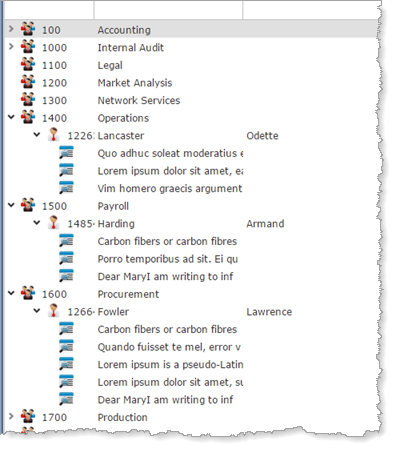Screen dimensions: 396x449
Task: Select the Market Analysis department name
Action: [135, 83]
